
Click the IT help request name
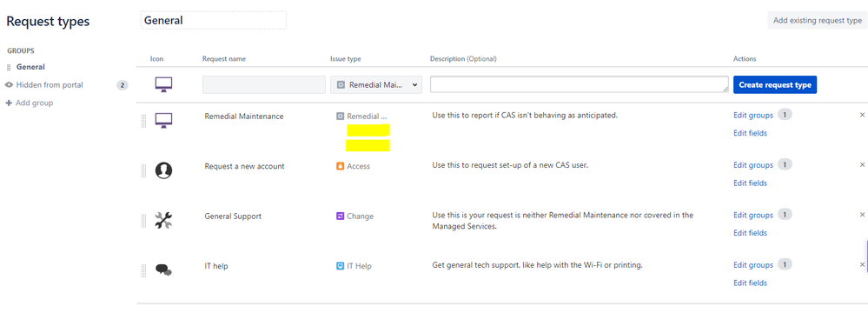click(x=216, y=266)
